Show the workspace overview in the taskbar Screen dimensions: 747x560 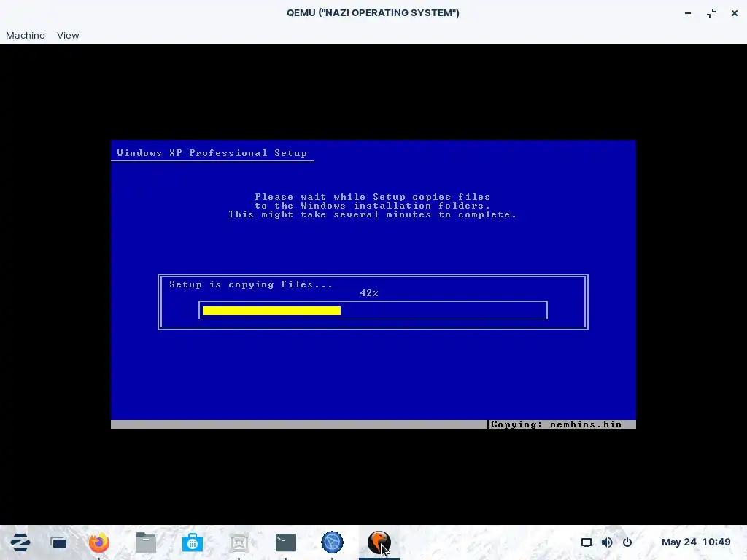click(58, 542)
